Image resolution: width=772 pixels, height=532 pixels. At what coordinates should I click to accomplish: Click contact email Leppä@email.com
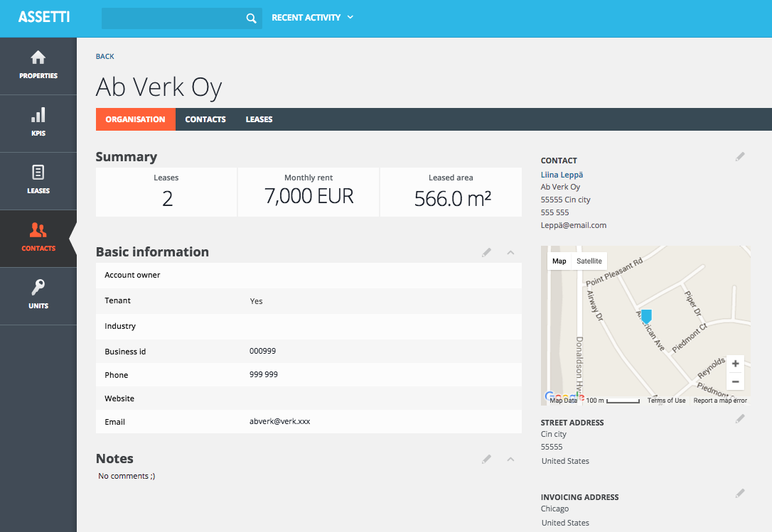(574, 225)
